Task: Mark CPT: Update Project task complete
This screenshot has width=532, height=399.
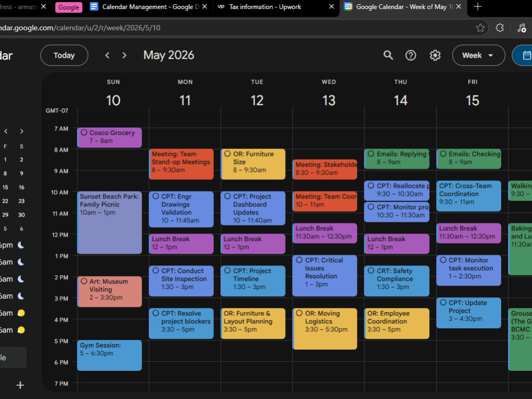Action: (x=443, y=302)
